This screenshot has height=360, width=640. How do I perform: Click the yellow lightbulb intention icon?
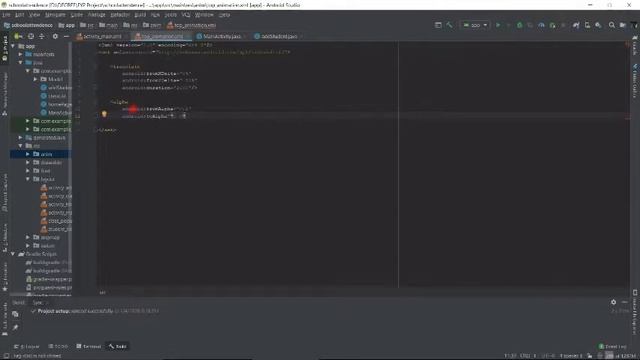tap(104, 114)
